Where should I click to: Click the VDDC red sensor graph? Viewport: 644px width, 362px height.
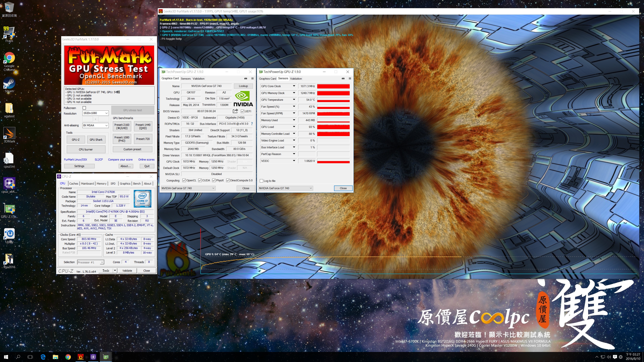coord(333,161)
